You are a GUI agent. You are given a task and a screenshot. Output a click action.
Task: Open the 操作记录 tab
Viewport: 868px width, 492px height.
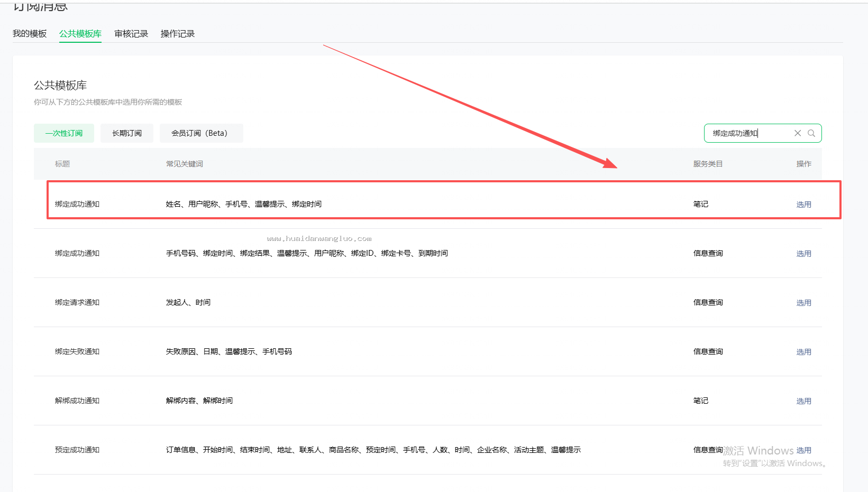(x=178, y=34)
